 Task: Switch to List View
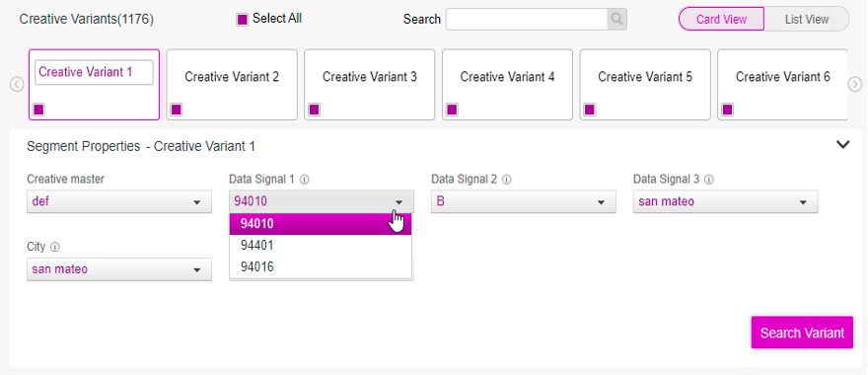tap(807, 20)
